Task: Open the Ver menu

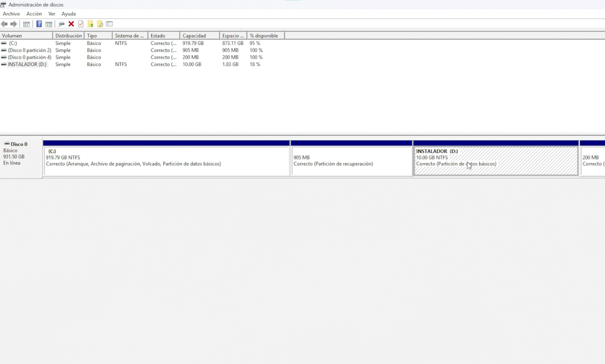Action: [x=52, y=14]
